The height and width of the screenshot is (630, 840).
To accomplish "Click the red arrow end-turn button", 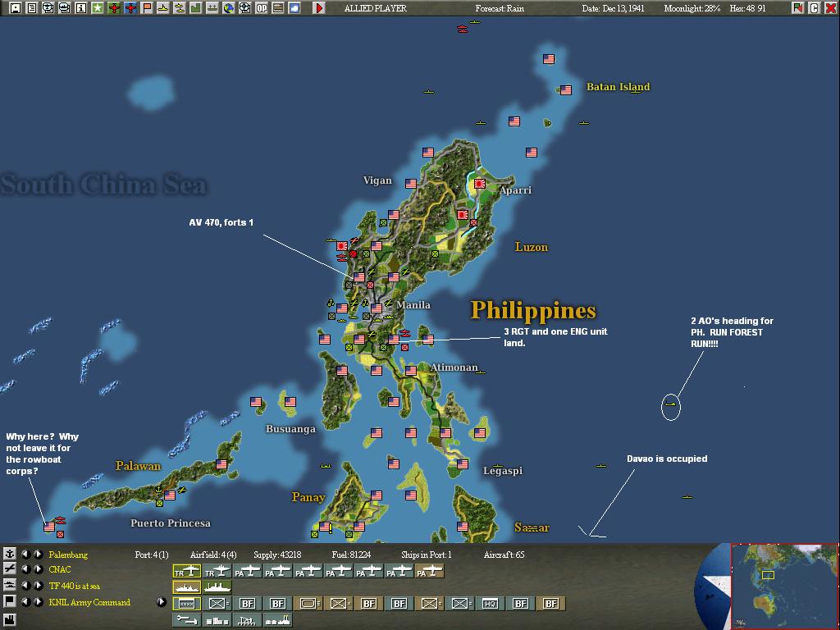I will click(319, 8).
